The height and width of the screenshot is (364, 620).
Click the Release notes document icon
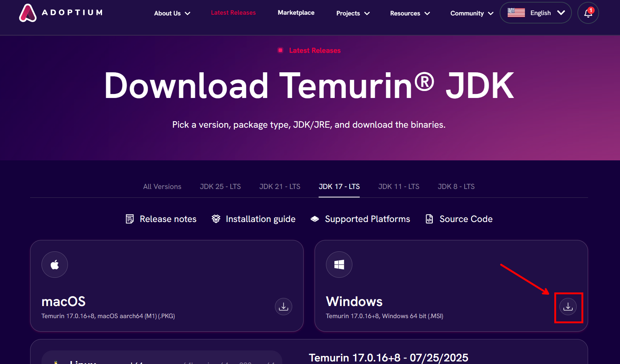130,219
